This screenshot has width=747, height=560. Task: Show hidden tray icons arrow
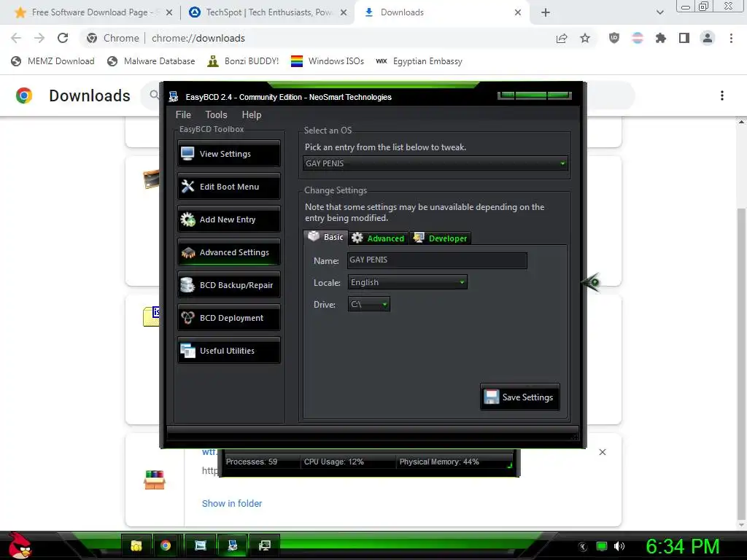tap(583, 547)
